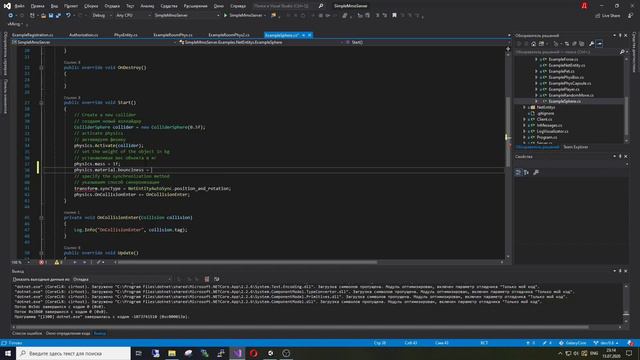Close the ExampleSphere.cs tab

pyautogui.click(x=310, y=35)
